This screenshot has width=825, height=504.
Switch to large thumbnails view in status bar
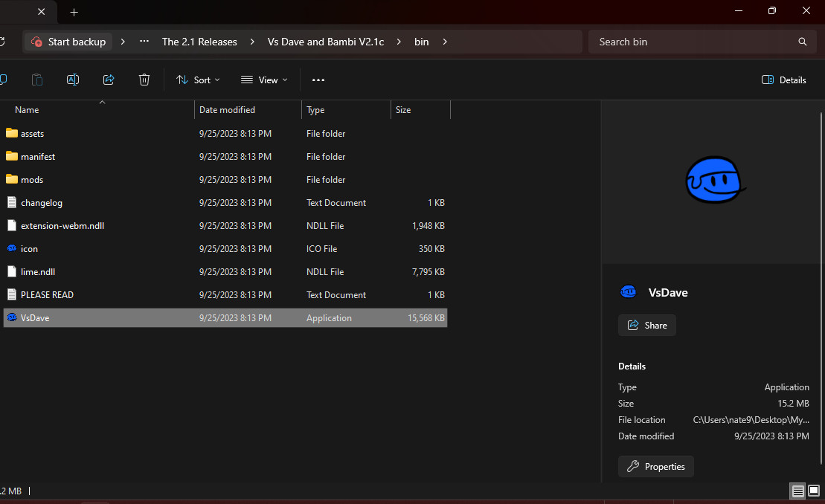coord(813,491)
